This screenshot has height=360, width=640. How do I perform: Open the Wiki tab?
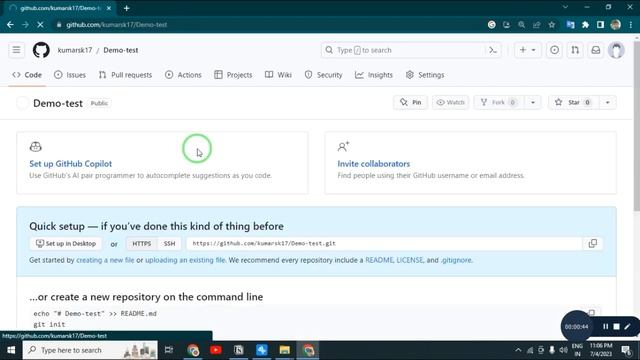point(278,75)
